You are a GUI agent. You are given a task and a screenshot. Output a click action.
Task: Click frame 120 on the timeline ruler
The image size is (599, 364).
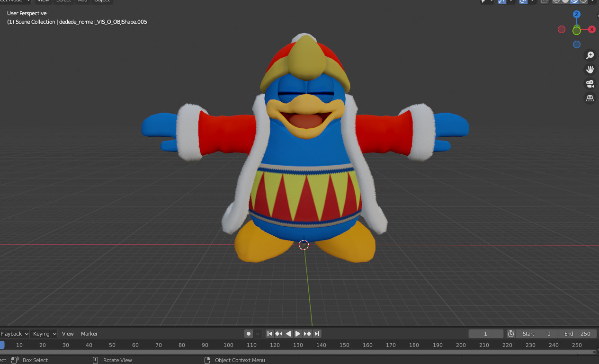coord(275,345)
